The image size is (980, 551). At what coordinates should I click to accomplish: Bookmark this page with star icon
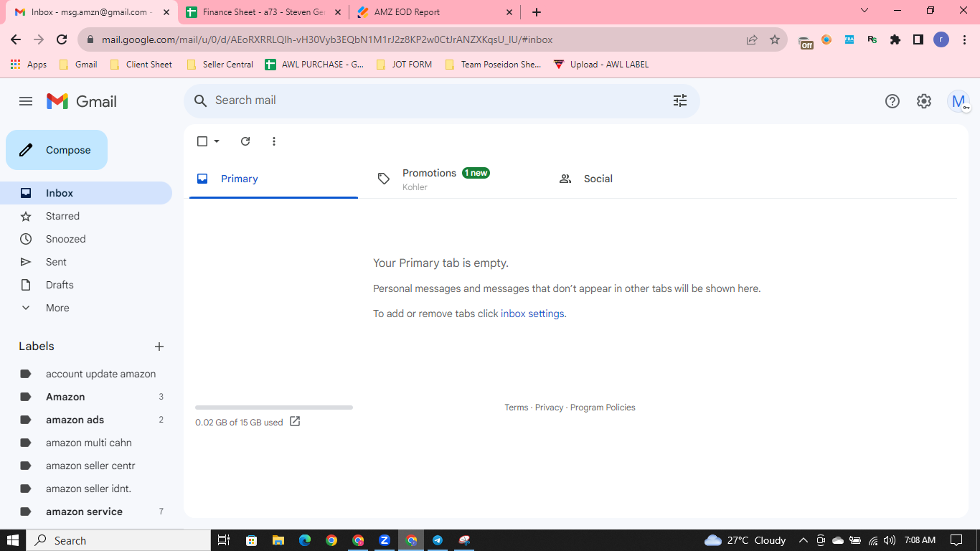click(x=775, y=39)
